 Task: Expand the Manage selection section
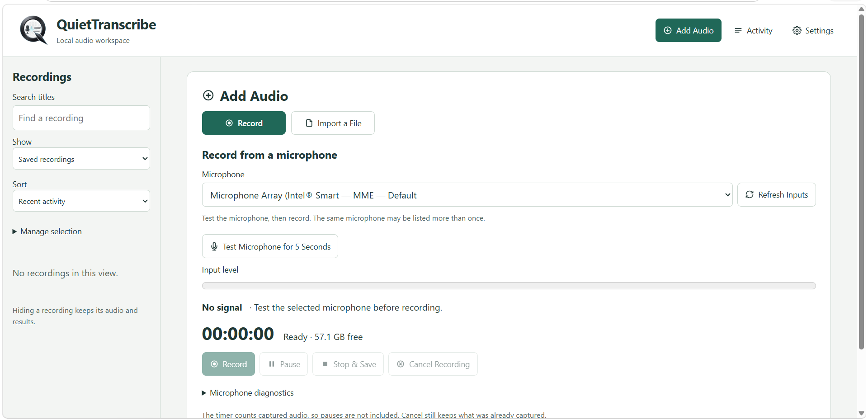pos(47,231)
